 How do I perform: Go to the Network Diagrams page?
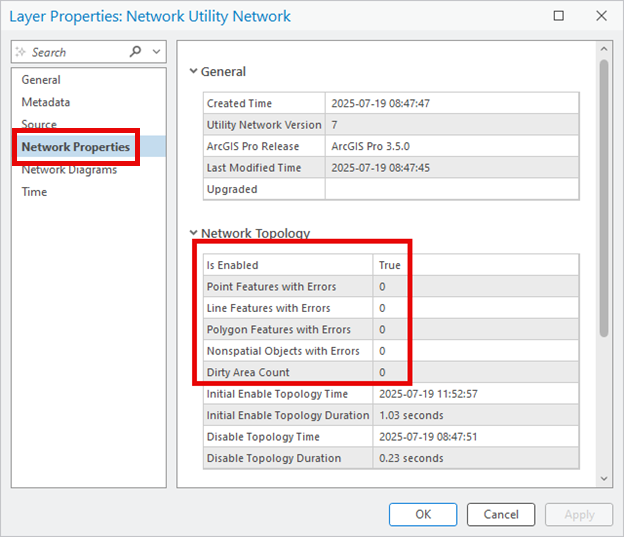click(69, 170)
